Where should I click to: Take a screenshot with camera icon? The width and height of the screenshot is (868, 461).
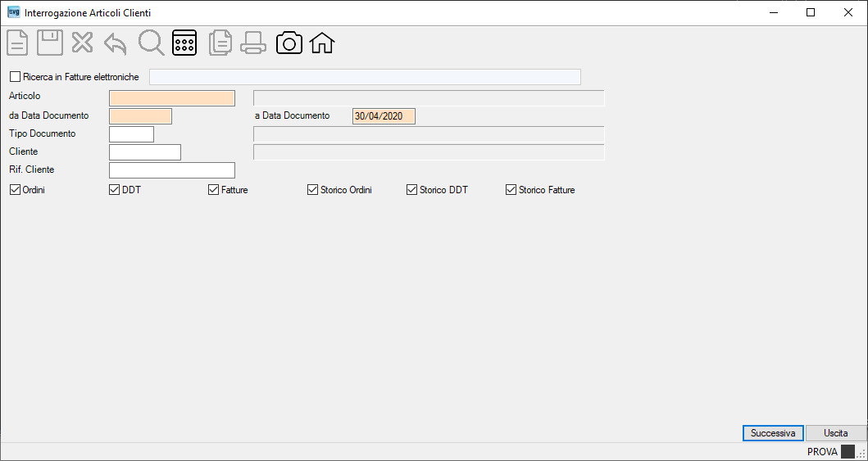pyautogui.click(x=289, y=43)
